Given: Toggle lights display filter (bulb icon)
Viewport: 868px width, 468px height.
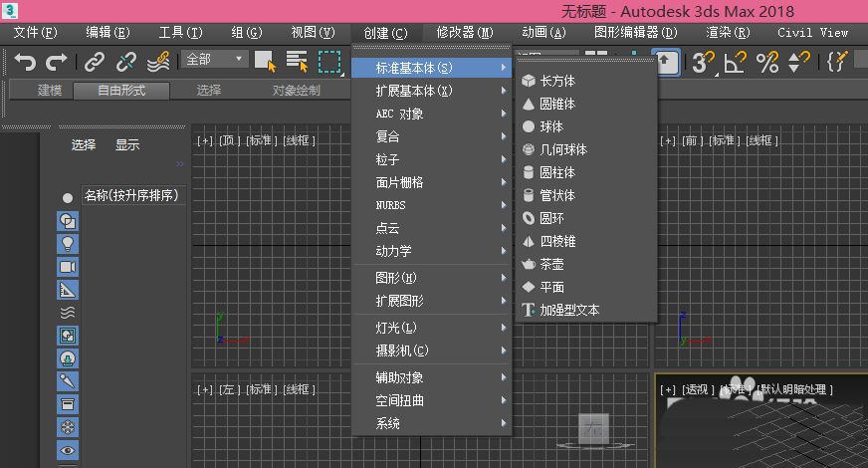Looking at the screenshot, I should (x=68, y=244).
